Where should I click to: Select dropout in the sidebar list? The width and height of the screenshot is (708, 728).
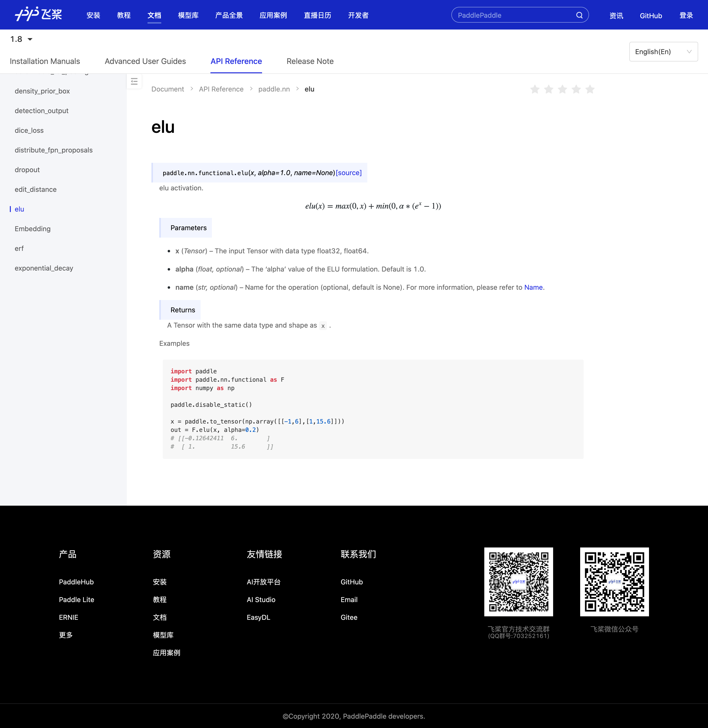pos(27,170)
